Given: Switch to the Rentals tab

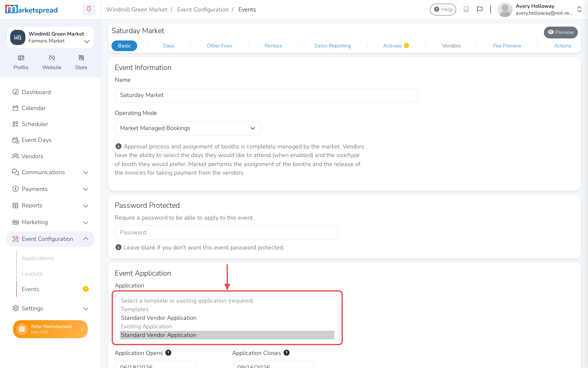Looking at the screenshot, I should pyautogui.click(x=273, y=46).
